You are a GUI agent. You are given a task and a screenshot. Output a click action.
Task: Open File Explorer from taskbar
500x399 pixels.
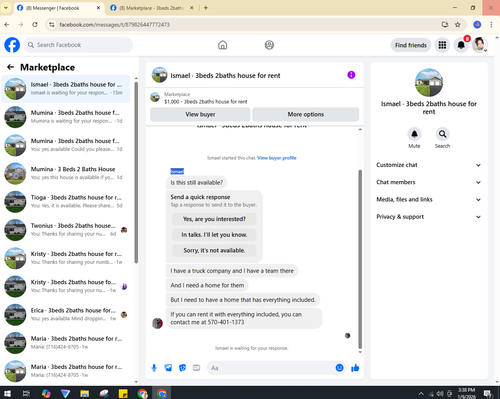click(x=85, y=394)
